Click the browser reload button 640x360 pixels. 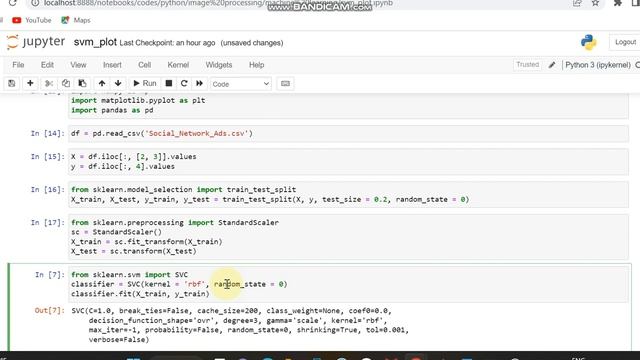point(12,3)
